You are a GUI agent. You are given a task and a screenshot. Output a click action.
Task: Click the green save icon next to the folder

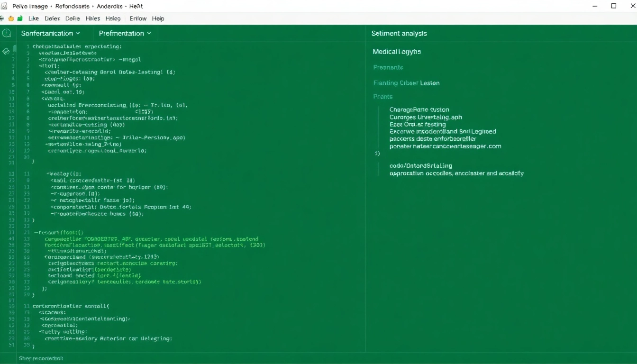pyautogui.click(x=19, y=18)
